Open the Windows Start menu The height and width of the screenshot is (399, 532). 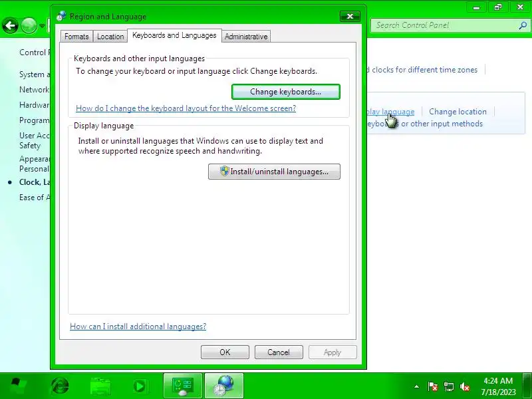click(19, 386)
